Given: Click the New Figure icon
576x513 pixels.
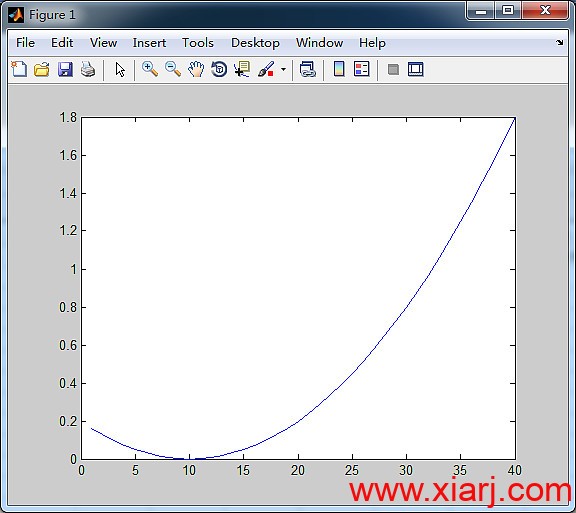Looking at the screenshot, I should coord(19,69).
